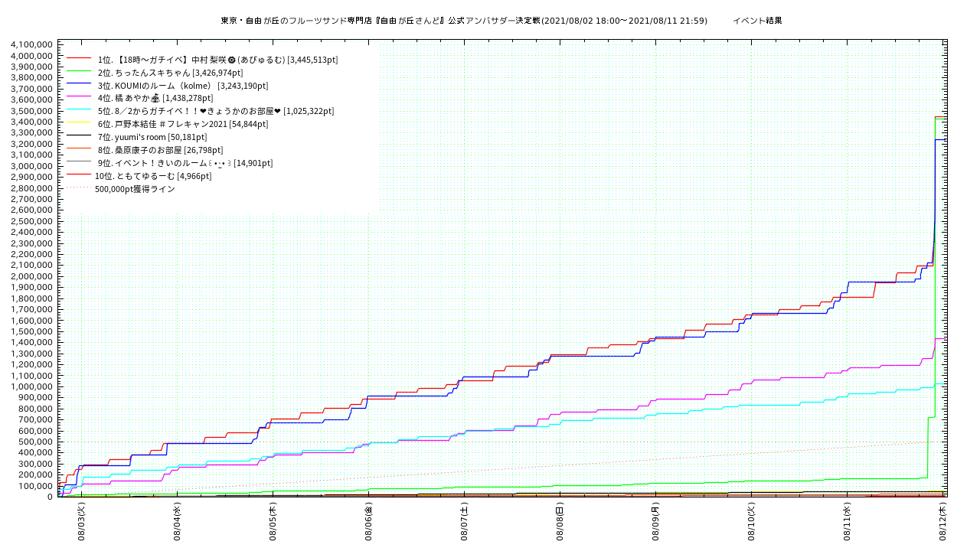980x551 pixels.
Task: Click the cyan line sample for 5位 entry
Action: tap(79, 111)
